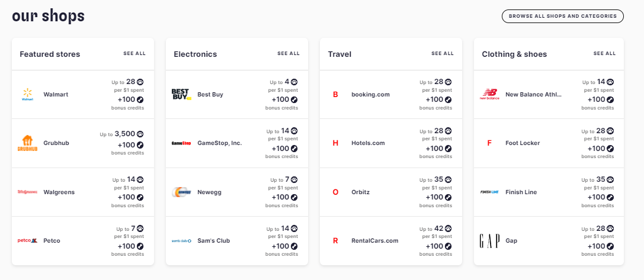Browse all shops and categories
644x280 pixels.
pyautogui.click(x=562, y=16)
